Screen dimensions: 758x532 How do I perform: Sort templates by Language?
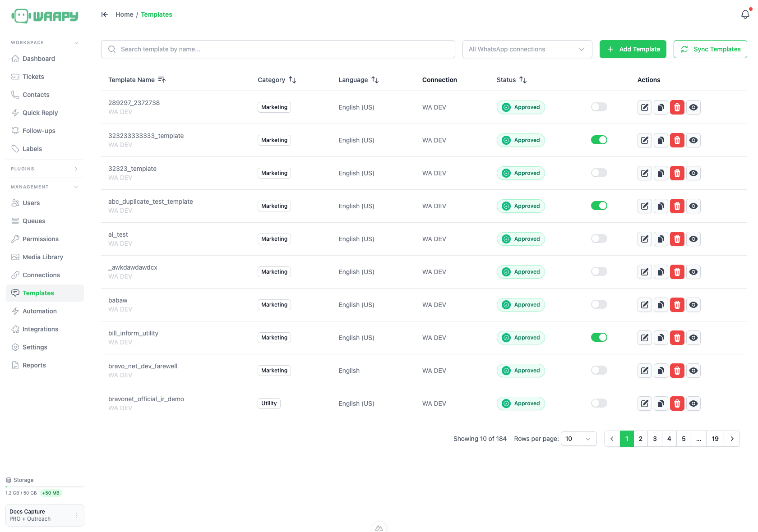375,80
